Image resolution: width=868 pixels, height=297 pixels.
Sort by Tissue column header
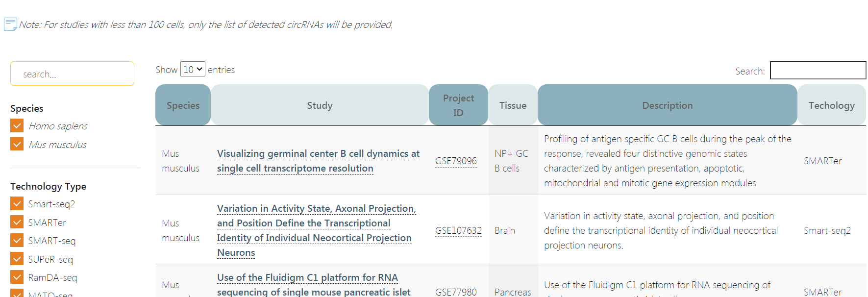(513, 105)
